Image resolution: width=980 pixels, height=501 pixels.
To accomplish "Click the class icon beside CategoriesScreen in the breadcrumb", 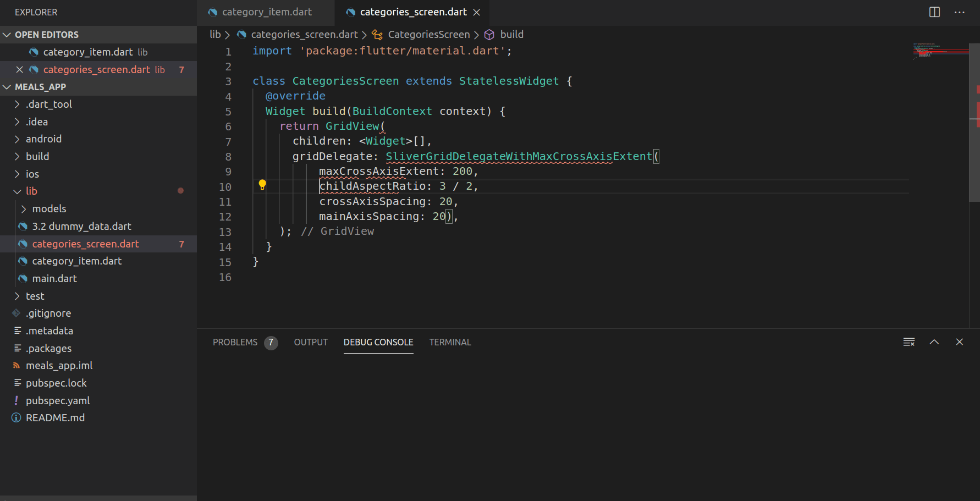I will pos(377,35).
